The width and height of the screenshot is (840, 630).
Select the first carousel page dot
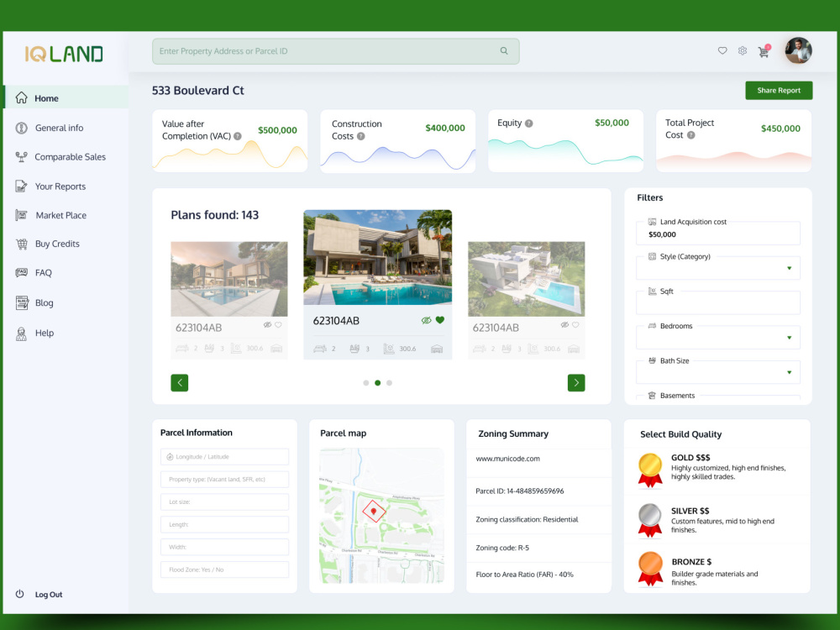tap(366, 383)
